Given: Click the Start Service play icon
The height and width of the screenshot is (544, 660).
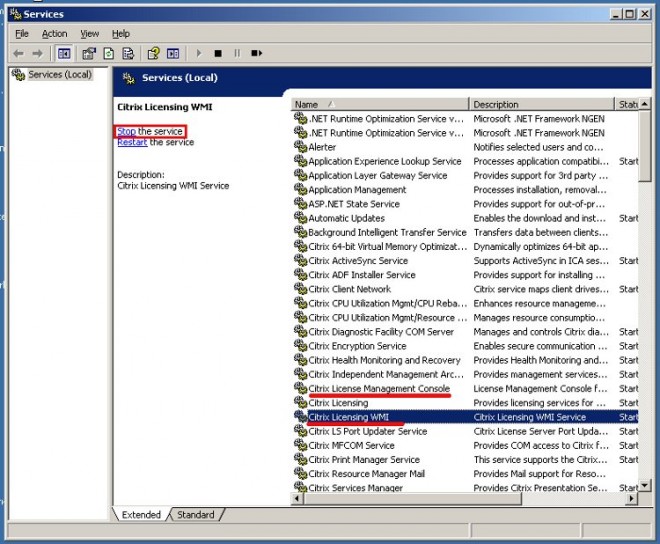Looking at the screenshot, I should tap(199, 53).
